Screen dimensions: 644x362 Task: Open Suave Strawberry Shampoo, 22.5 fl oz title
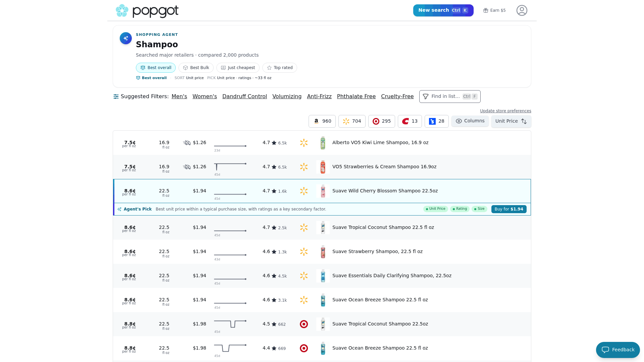click(x=377, y=251)
